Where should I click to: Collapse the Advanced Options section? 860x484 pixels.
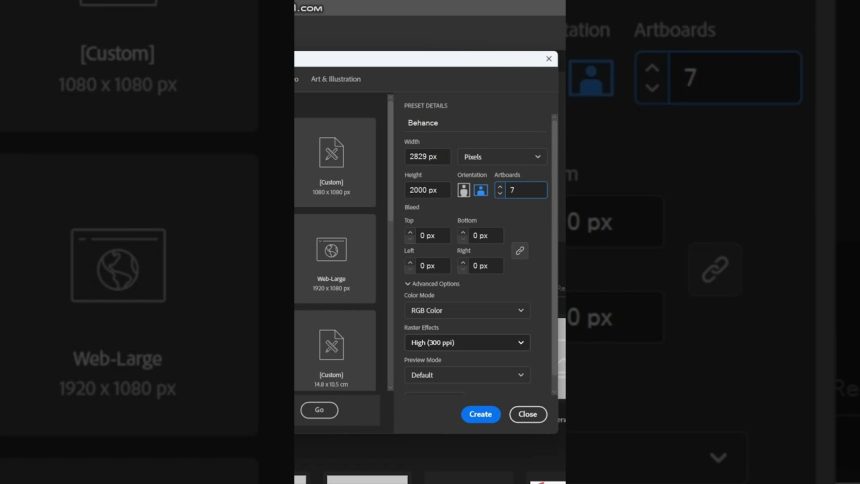(432, 284)
